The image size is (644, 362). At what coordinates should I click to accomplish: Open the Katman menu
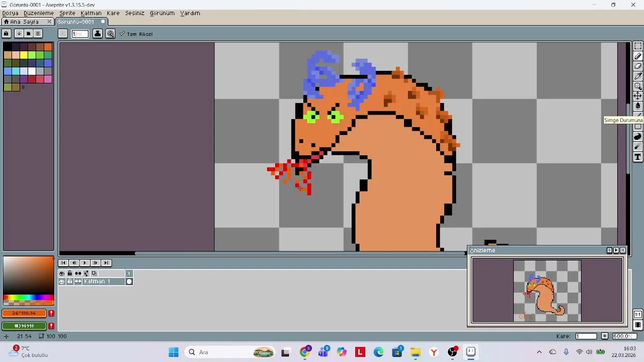click(91, 13)
